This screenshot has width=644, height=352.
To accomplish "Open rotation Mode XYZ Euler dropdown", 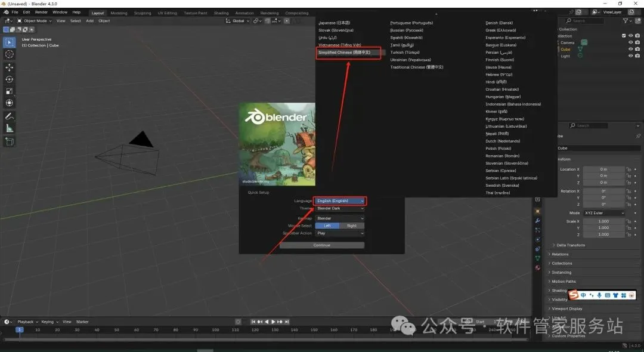I will coord(604,213).
